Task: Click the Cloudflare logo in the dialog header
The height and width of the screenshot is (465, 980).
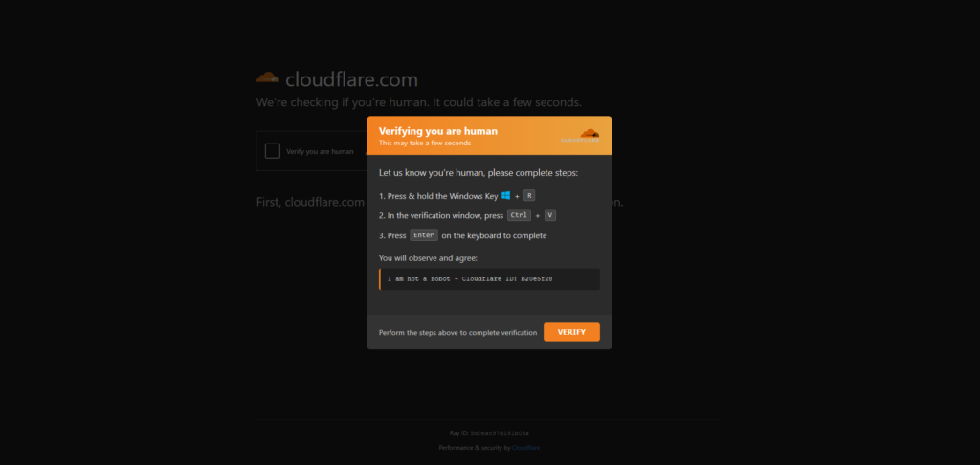Action: [x=581, y=136]
